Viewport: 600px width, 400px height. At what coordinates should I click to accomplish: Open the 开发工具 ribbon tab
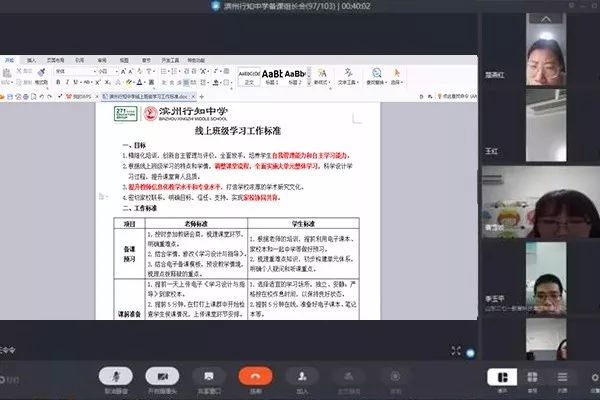[x=170, y=60]
